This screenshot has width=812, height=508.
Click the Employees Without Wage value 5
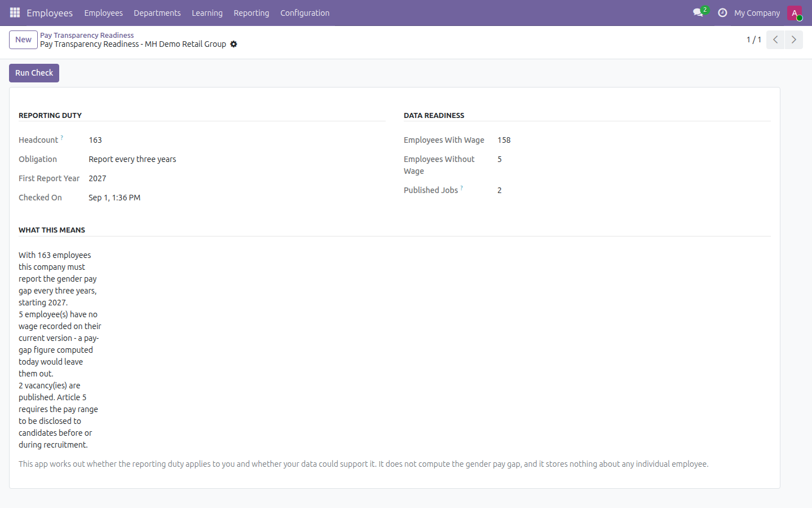coord(500,159)
